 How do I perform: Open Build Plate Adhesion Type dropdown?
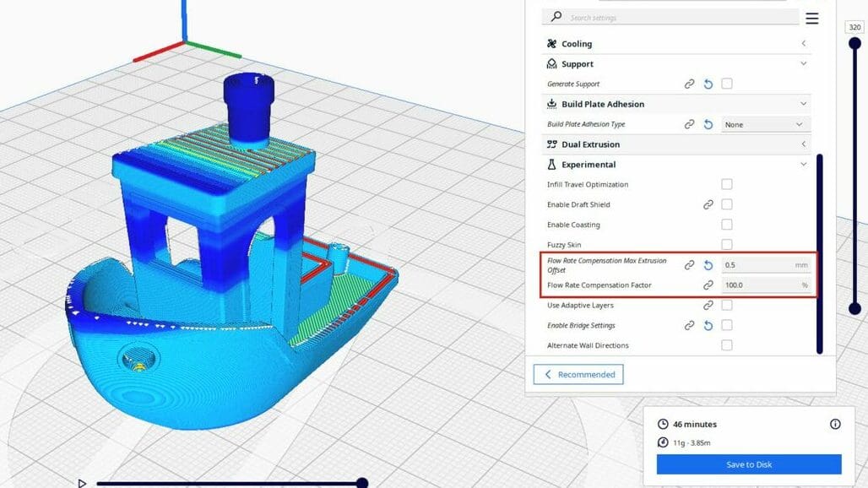tap(766, 124)
